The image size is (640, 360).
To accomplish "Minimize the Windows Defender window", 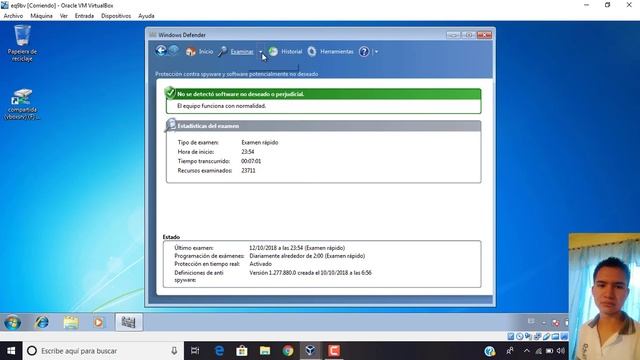I will 453,35.
